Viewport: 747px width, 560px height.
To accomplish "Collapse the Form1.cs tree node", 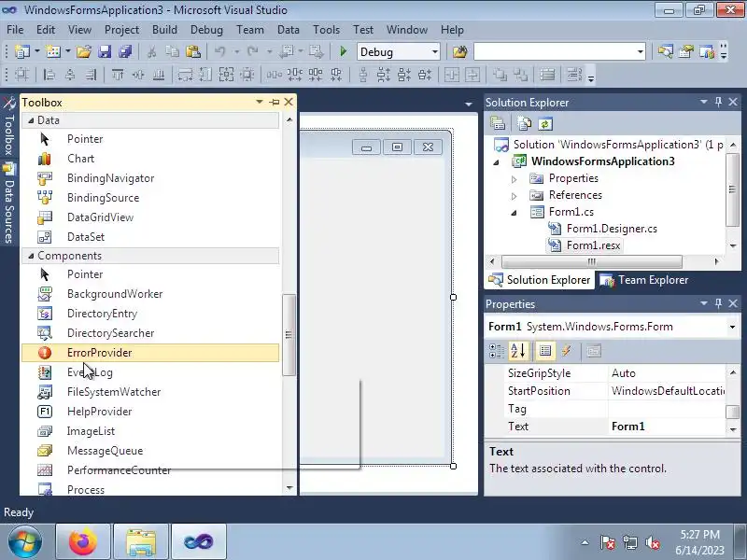I will pyautogui.click(x=514, y=213).
